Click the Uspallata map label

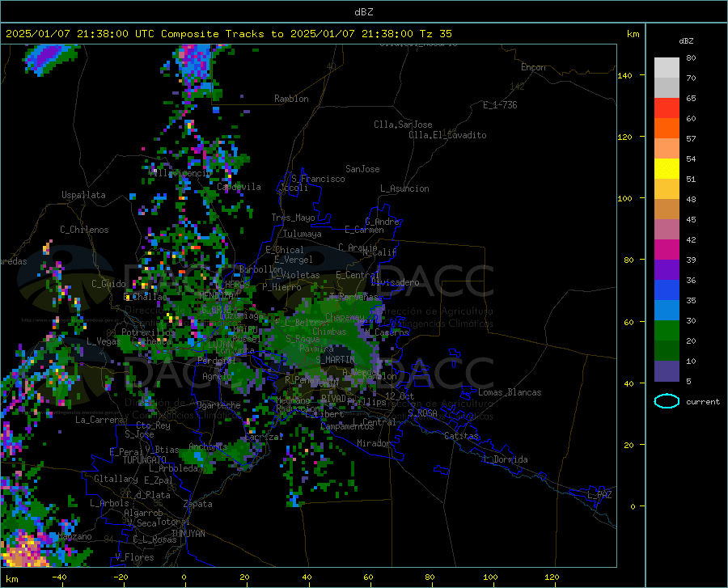point(83,195)
